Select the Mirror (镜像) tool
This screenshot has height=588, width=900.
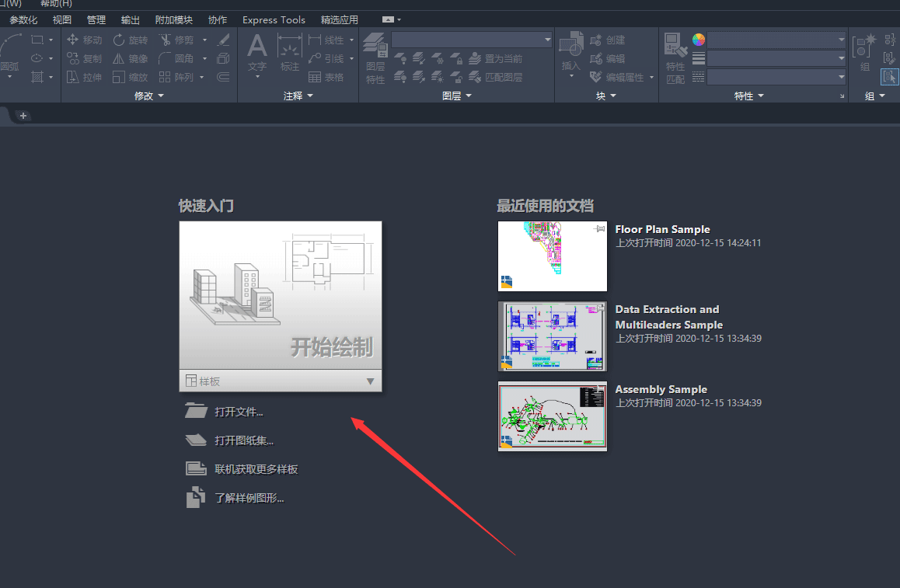click(x=131, y=58)
